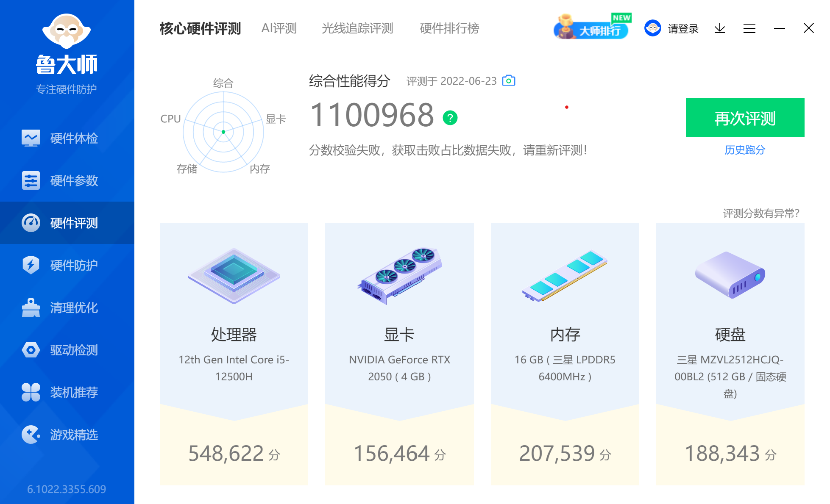This screenshot has width=830, height=504.
Task: Switch to AI评测 tab
Action: (279, 28)
